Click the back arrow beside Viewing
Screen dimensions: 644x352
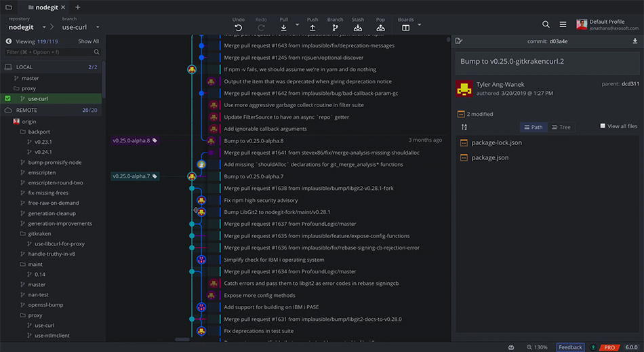click(9, 41)
